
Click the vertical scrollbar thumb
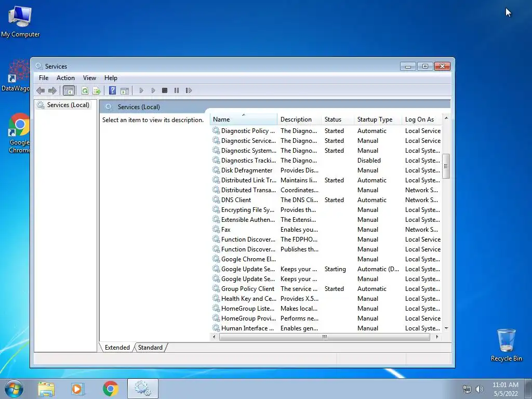click(x=446, y=166)
